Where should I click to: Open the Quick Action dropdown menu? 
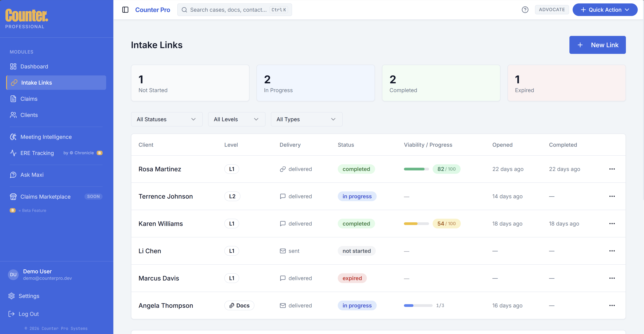click(x=605, y=10)
